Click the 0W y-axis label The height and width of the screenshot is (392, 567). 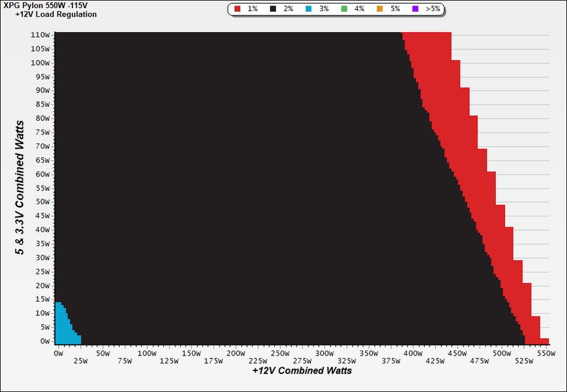[45, 341]
